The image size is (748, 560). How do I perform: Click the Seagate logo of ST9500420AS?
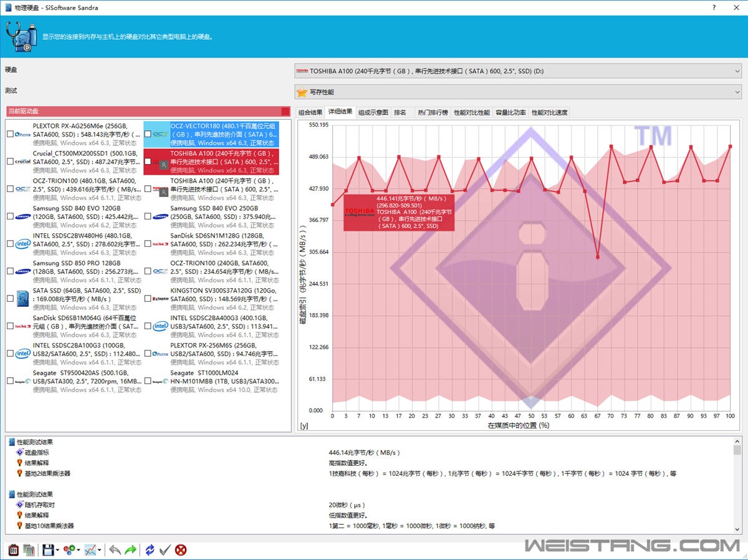coord(23,381)
